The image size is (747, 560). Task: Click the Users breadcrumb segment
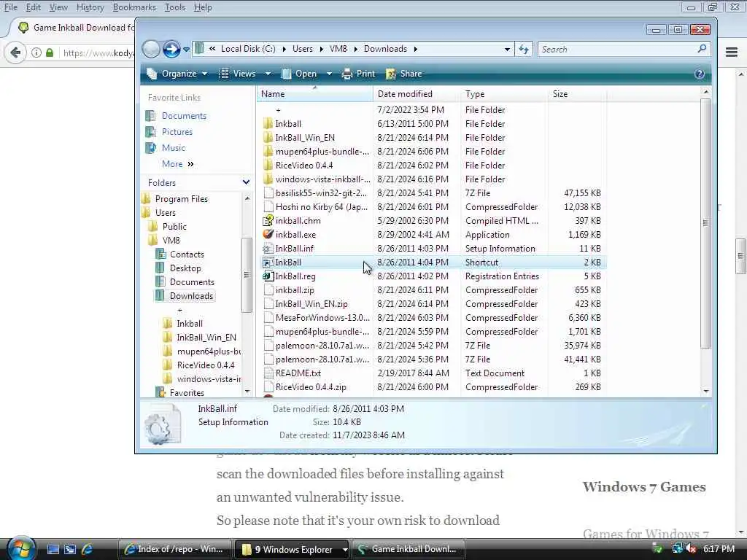(x=303, y=49)
